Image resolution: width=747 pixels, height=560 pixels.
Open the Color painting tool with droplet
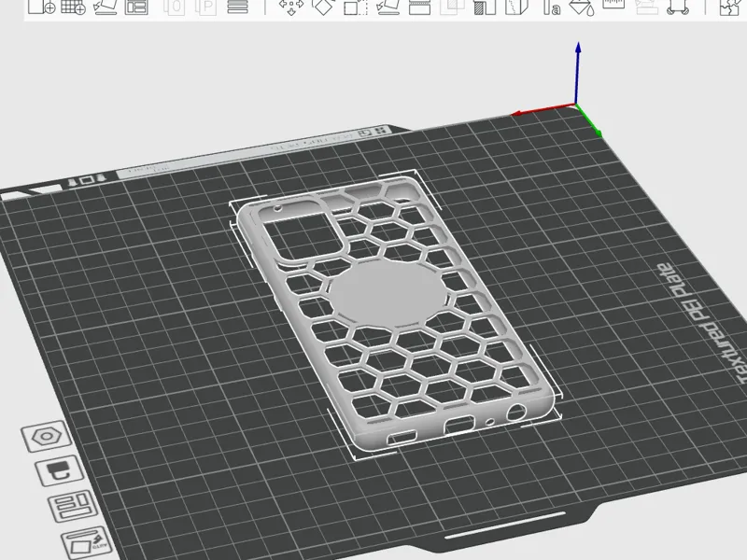click(582, 7)
